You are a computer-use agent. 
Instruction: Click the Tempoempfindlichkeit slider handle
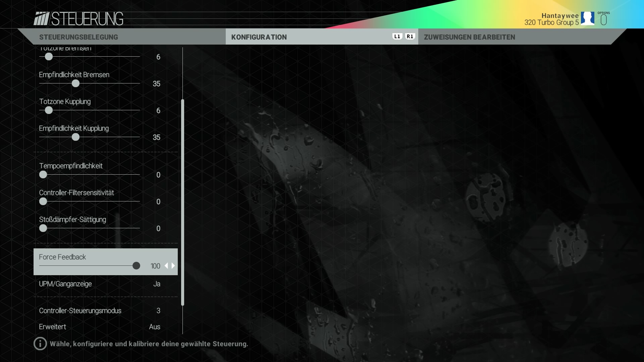[x=43, y=175]
